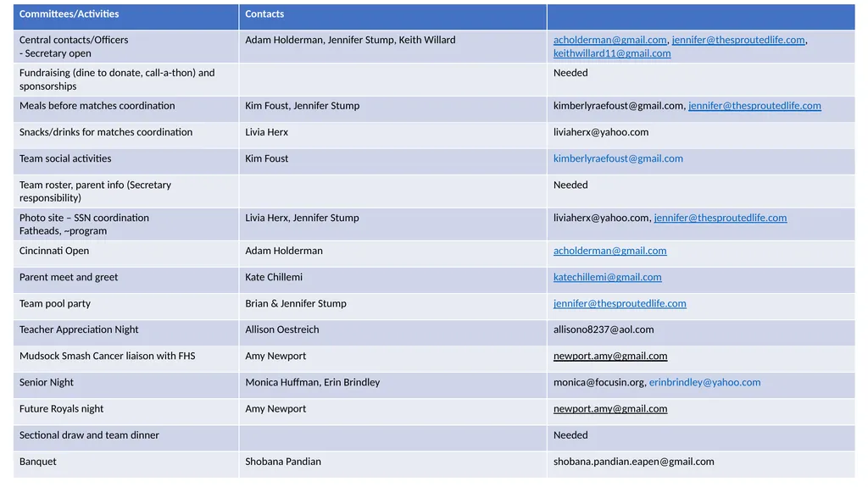Select the allisono8237@aol.com email text
The width and height of the screenshot is (868, 487).
[x=604, y=329]
